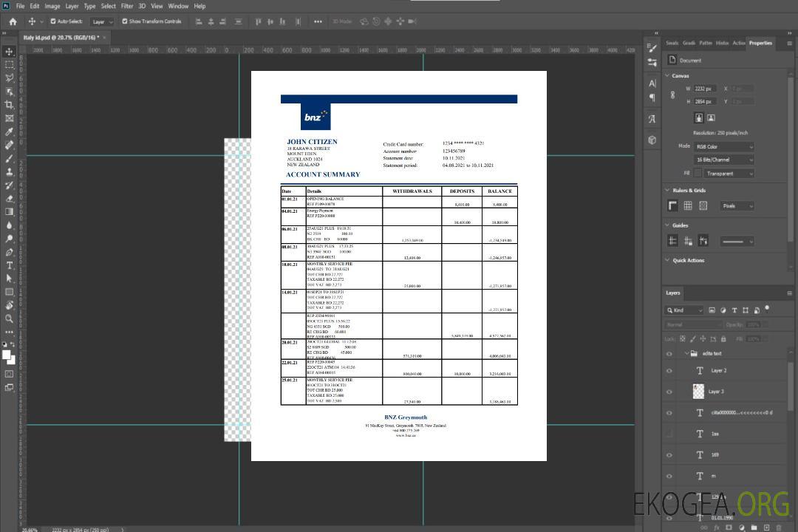
Task: Toggle the Auto-Select checkbox
Action: (53, 21)
